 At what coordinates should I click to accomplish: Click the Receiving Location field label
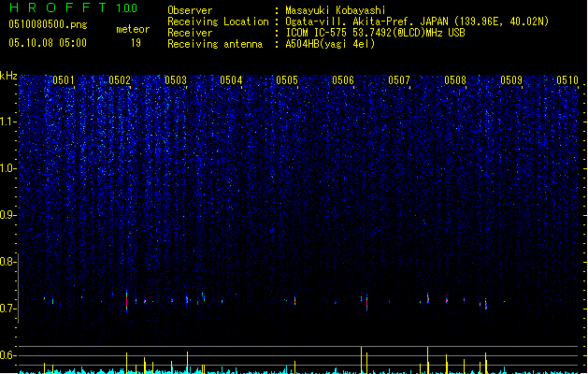218,22
